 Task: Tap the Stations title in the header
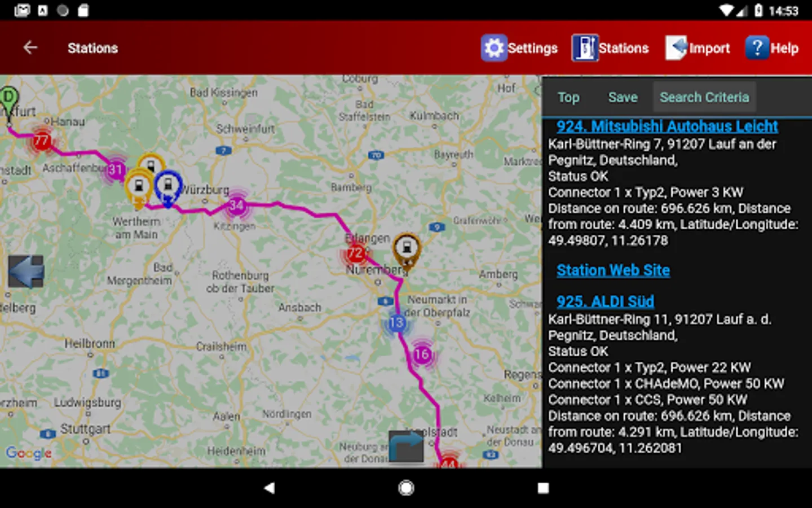tap(93, 48)
